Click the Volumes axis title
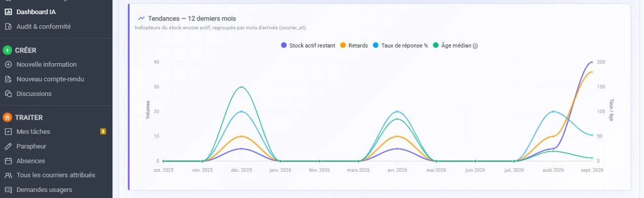This screenshot has height=198, width=644. point(148,110)
